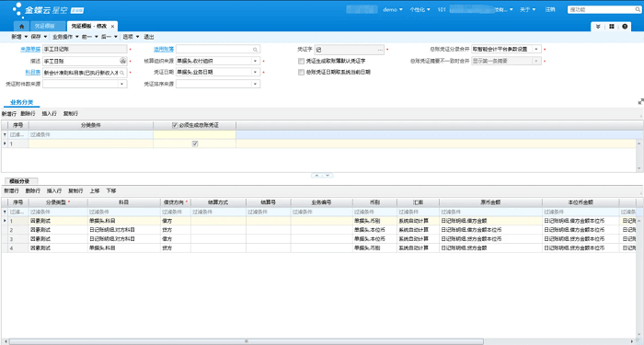
Task: Open the 选项 dropdown menu
Action: coord(131,37)
